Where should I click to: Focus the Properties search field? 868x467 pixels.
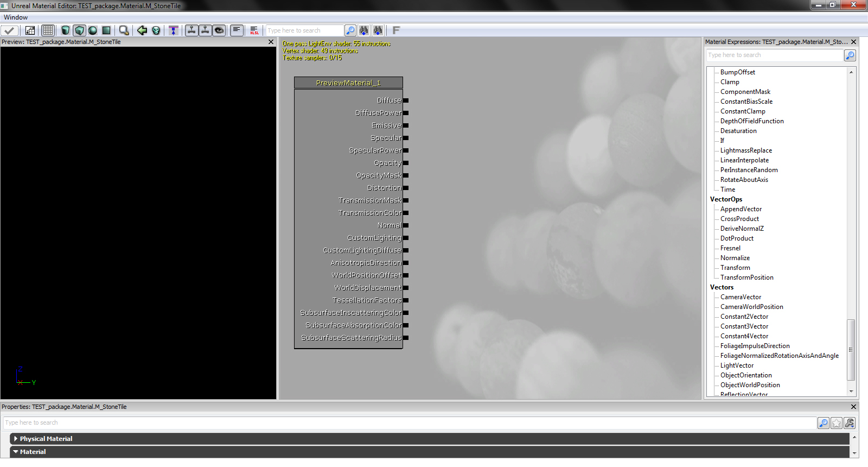coord(410,422)
